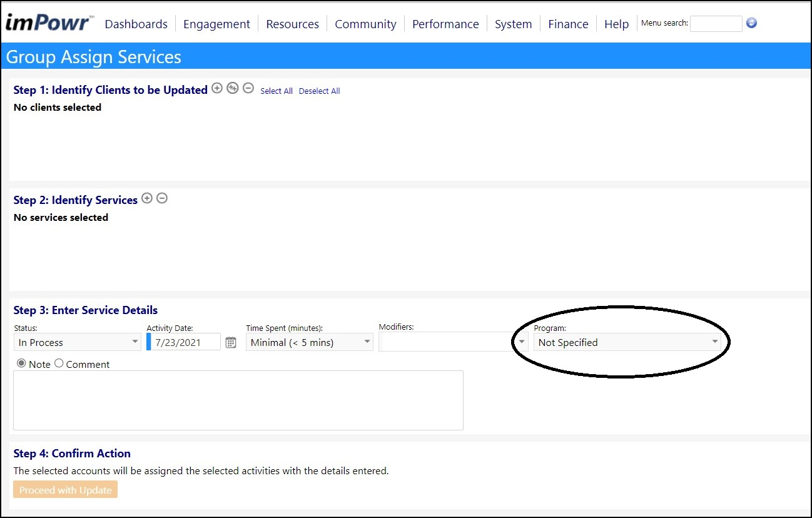The width and height of the screenshot is (812, 518).
Task: Select the Note radio button
Action: coord(22,363)
